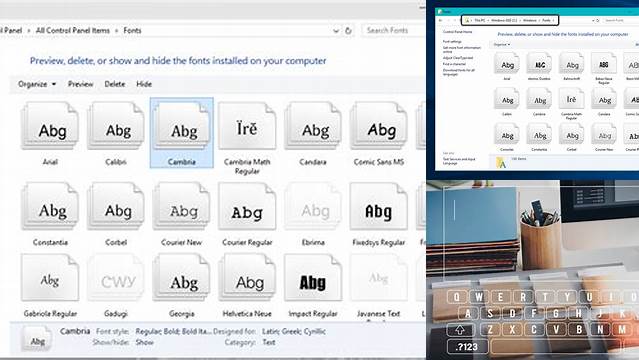Click the Preview toolbar button
This screenshot has width=639, height=360.
click(x=80, y=84)
